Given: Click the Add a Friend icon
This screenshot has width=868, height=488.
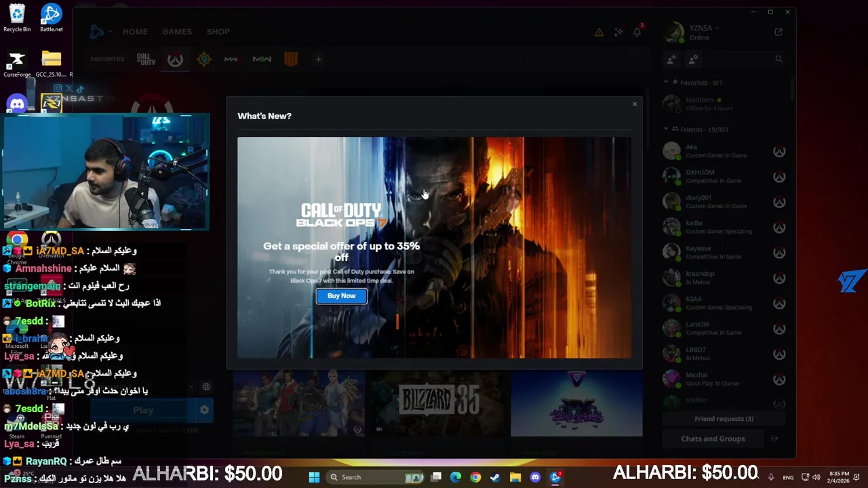Looking at the screenshot, I should (671, 60).
